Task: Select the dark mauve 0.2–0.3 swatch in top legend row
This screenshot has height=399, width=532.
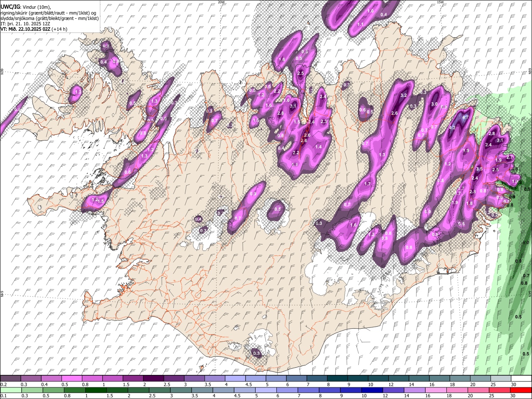Action: pos(10,378)
